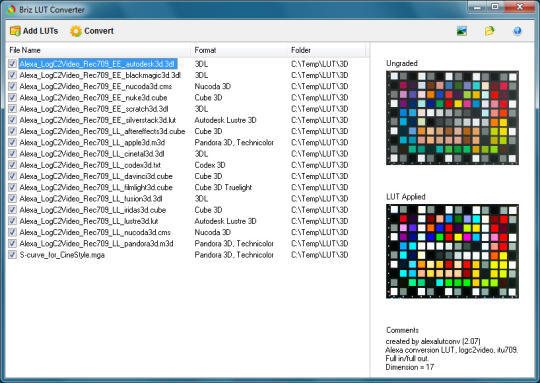This screenshot has width=540, height=383.
Task: Select file Alexa_LogC2Video_Rec709_EE_nucoda3d.cms
Action: 96,86
